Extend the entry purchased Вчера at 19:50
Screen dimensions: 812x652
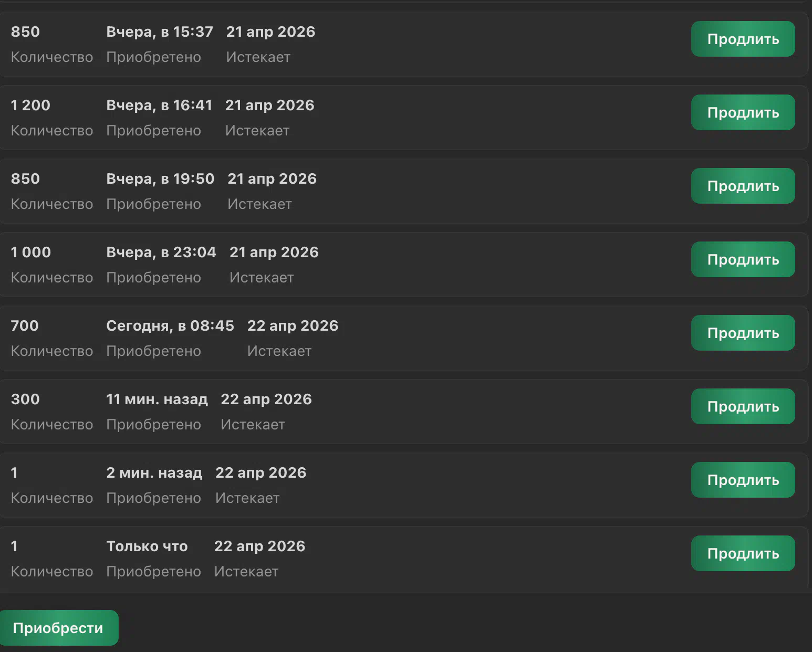click(x=743, y=186)
